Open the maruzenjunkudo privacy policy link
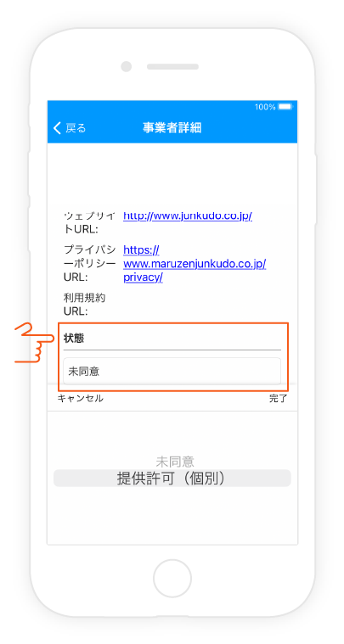The image size is (344, 644). click(x=195, y=264)
